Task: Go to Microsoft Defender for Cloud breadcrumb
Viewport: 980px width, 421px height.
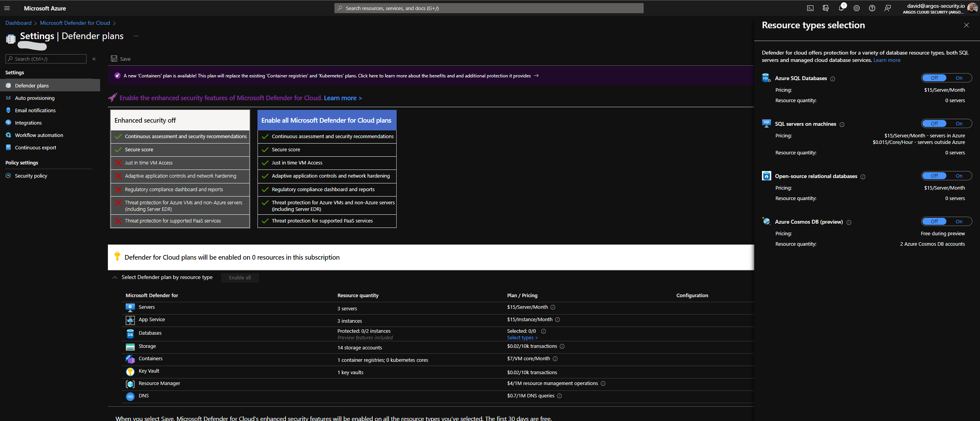Action: point(75,23)
